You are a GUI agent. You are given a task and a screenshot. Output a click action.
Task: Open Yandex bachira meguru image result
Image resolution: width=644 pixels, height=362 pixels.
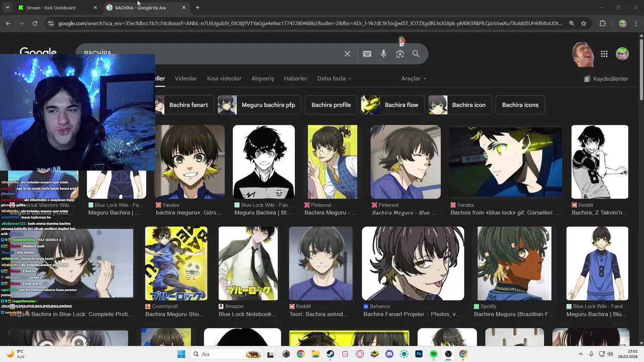[x=190, y=161]
